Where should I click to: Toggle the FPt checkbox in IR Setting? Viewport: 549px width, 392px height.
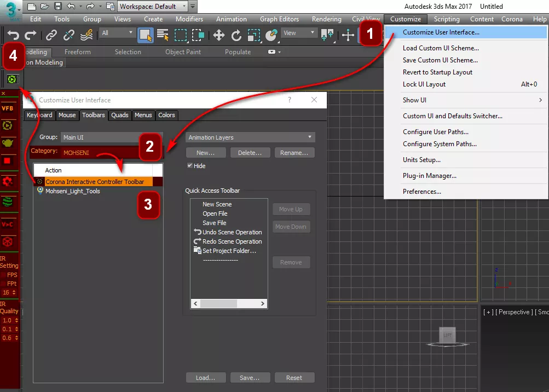(x=4, y=284)
